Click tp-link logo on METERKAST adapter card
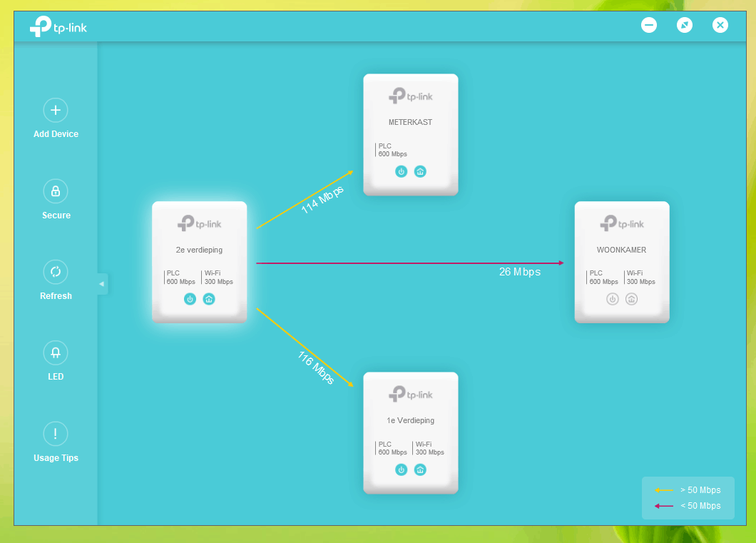Image resolution: width=756 pixels, height=543 pixels. 410,96
